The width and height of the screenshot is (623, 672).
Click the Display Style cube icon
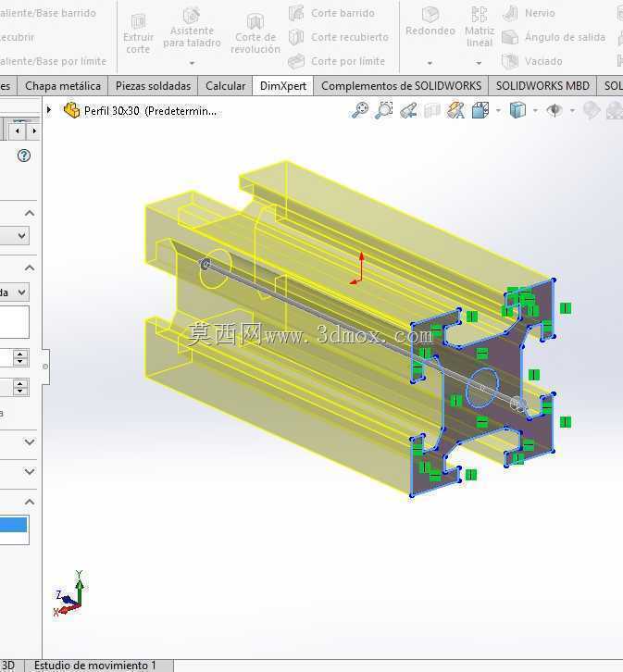(x=517, y=110)
